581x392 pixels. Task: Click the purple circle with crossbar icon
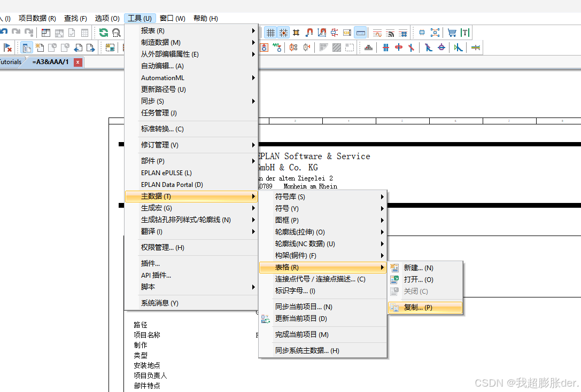(x=441, y=48)
